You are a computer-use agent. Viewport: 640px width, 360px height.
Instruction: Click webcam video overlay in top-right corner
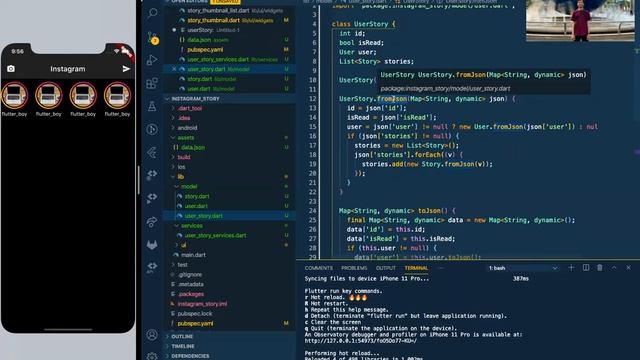(580, 20)
